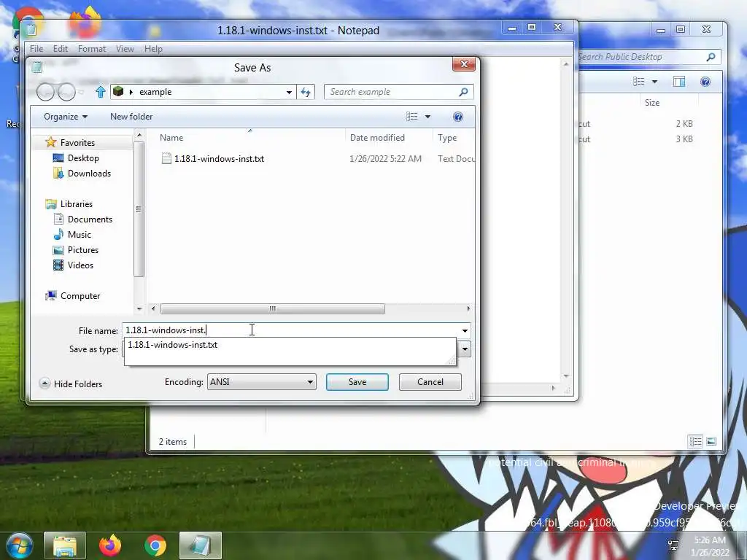
Task: Click the horizontal scrollbar in the file list
Action: pyautogui.click(x=273, y=308)
